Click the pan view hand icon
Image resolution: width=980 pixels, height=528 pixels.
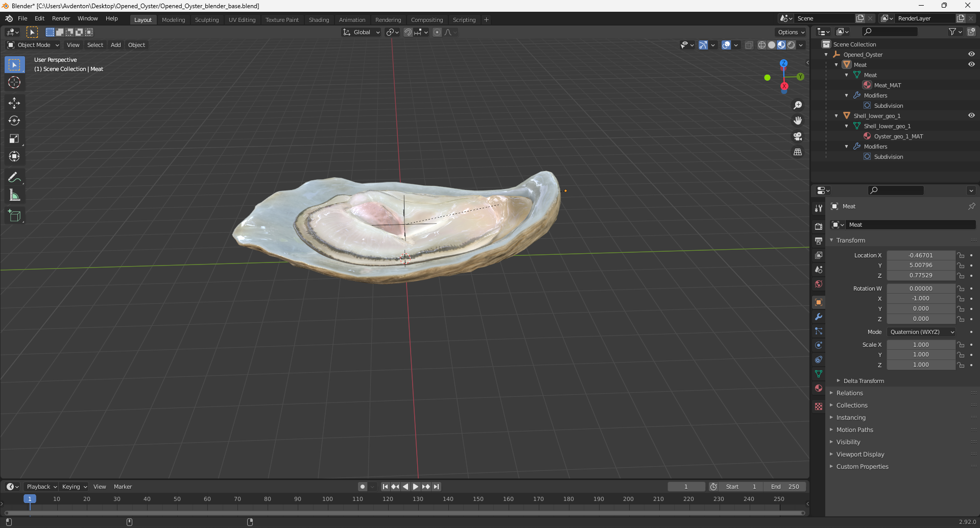798,121
